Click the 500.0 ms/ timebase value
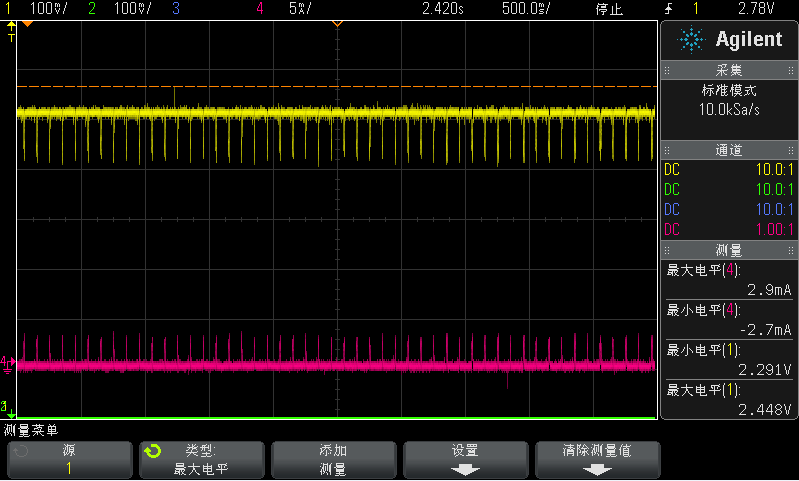Viewport: 799px width, 481px height. [x=526, y=8]
